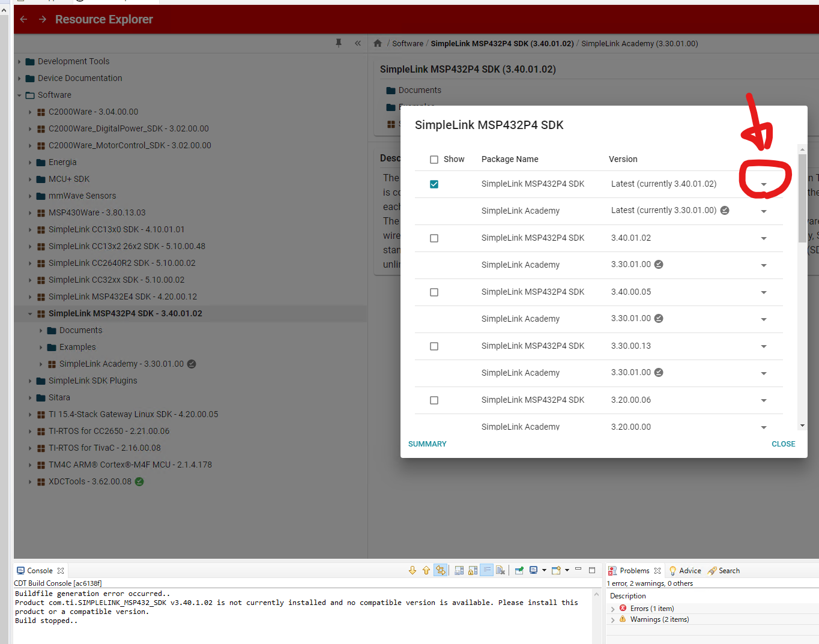
Task: Click installed badge next to XDCTools 3.62.00.08
Action: click(139, 481)
